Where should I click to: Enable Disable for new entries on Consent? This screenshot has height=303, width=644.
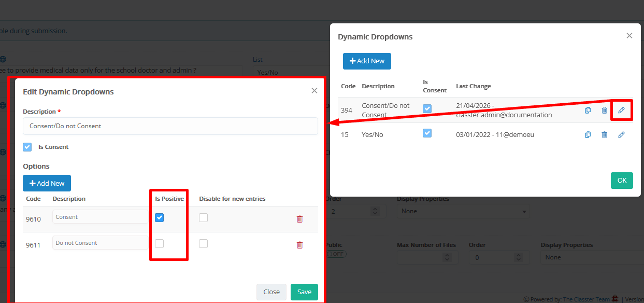203,218
